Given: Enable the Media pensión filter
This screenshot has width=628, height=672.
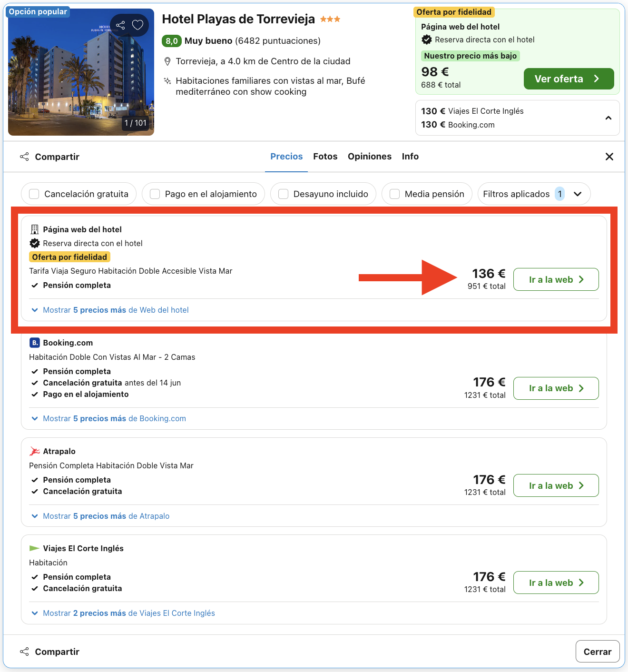Looking at the screenshot, I should click(394, 194).
